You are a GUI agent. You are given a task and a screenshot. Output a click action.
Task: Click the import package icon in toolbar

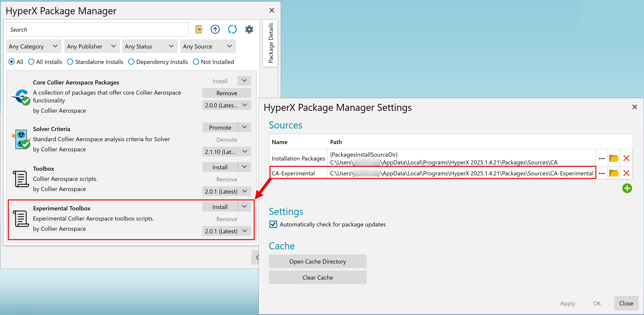coord(199,30)
